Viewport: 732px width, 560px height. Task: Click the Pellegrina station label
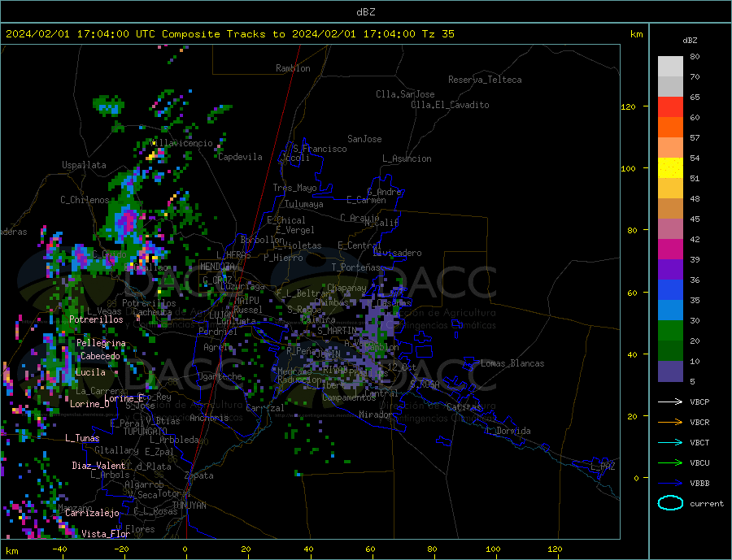101,344
